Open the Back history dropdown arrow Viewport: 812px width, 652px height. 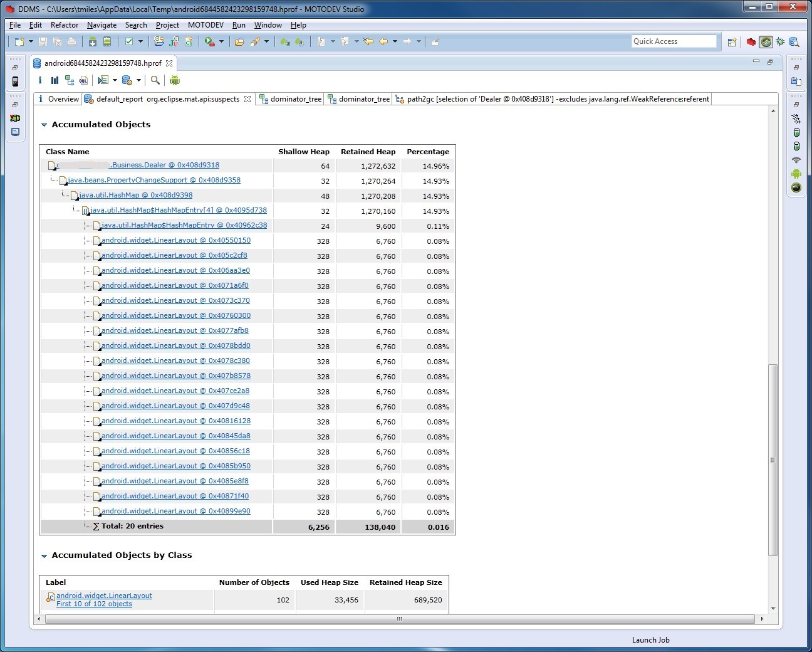pyautogui.click(x=395, y=41)
